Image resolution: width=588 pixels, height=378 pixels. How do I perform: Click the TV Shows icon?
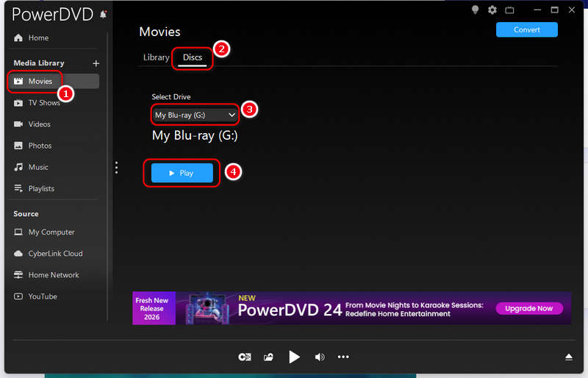coord(18,103)
